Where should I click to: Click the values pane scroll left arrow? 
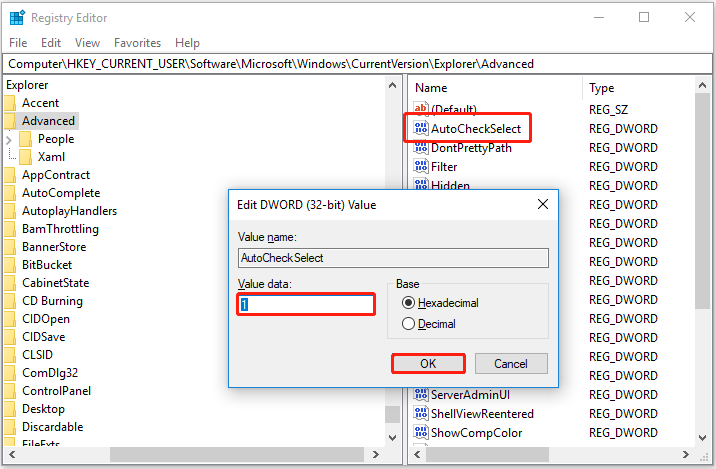click(416, 454)
